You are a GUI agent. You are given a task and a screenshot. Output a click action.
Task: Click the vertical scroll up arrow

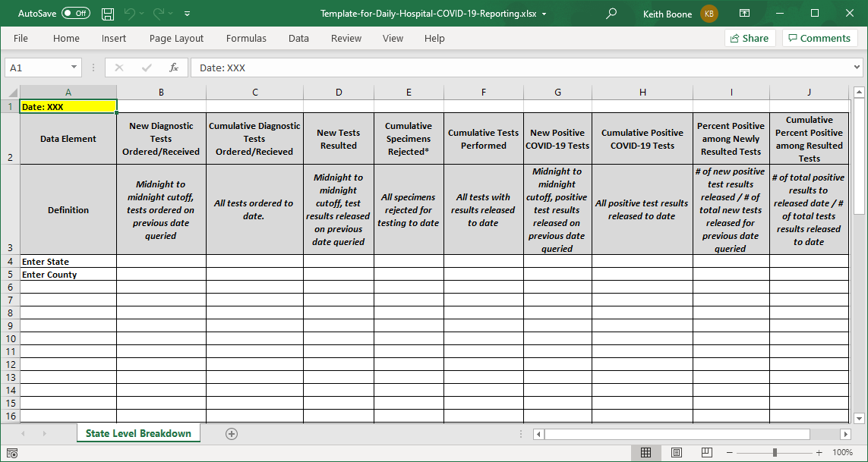(859, 93)
